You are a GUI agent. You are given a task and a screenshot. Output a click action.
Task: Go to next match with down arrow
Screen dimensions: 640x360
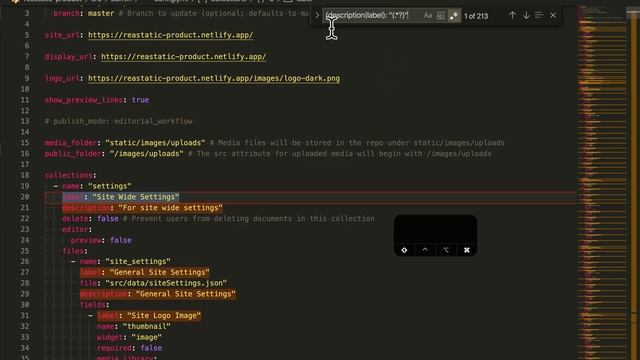click(x=526, y=15)
